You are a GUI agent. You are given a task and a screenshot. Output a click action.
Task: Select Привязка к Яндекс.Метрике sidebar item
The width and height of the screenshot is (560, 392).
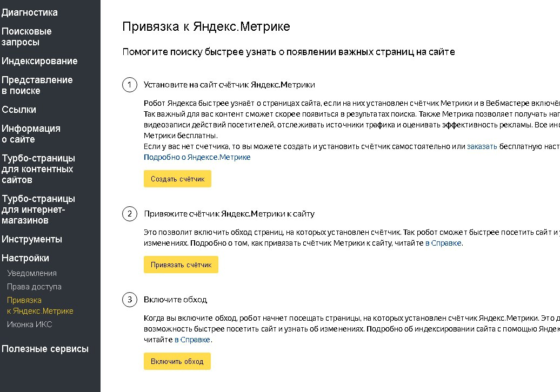point(40,306)
